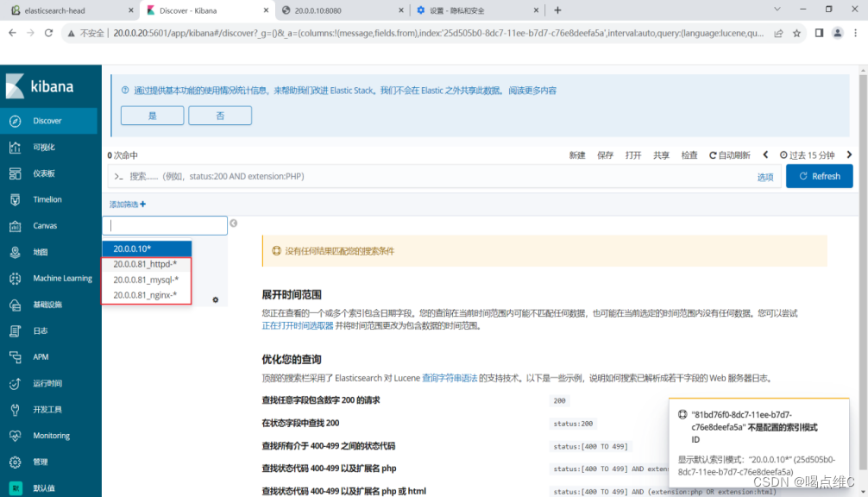Click 新建 in Discover menu
868x497 pixels.
click(577, 155)
